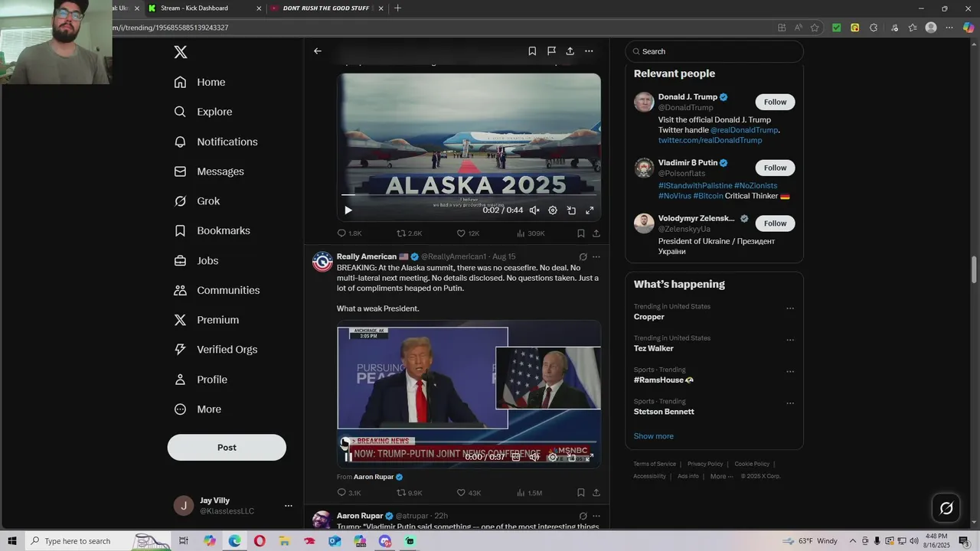Enter fullscreen on the MSNBC video

point(590,457)
